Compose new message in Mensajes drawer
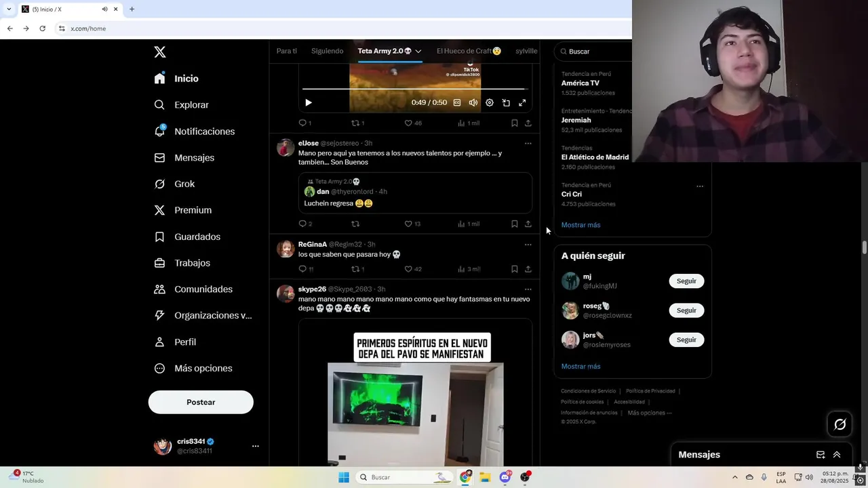Viewport: 868px width, 488px height. tap(821, 455)
